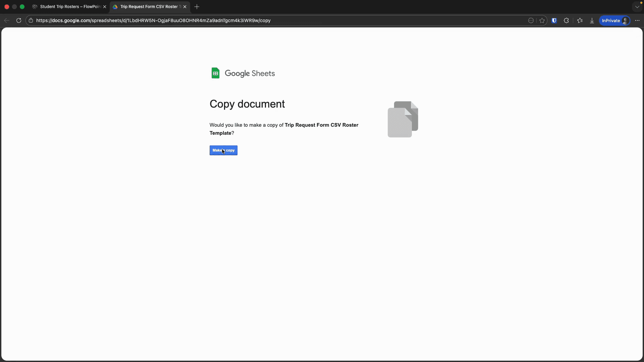Go back to previous page

pos(7,20)
